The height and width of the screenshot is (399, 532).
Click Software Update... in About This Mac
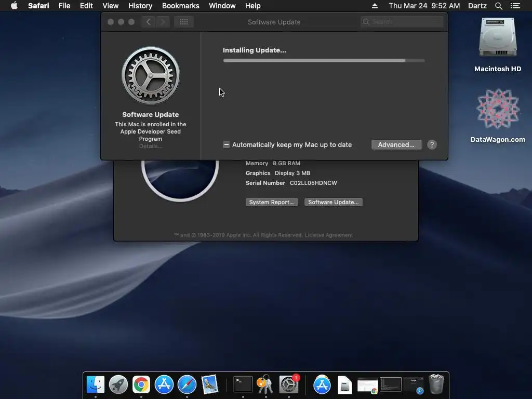(333, 202)
